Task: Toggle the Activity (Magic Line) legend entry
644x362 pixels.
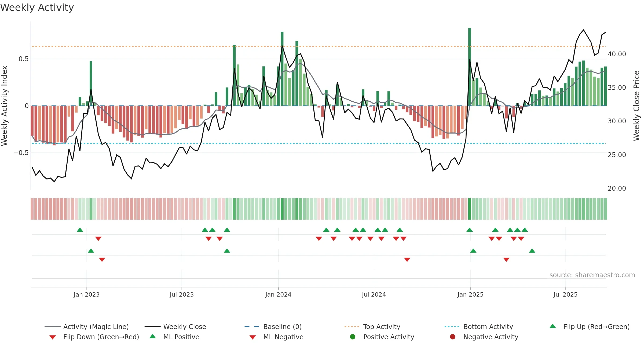Action: point(87,327)
